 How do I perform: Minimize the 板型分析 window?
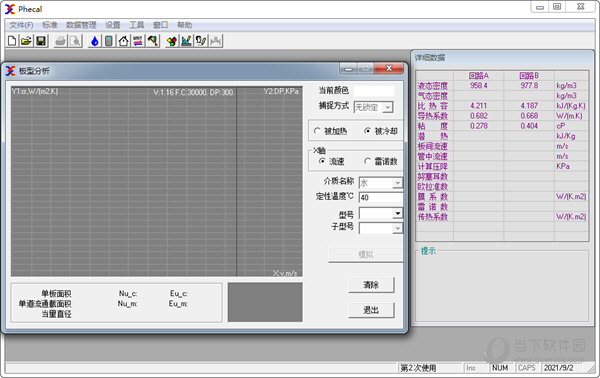coord(348,68)
